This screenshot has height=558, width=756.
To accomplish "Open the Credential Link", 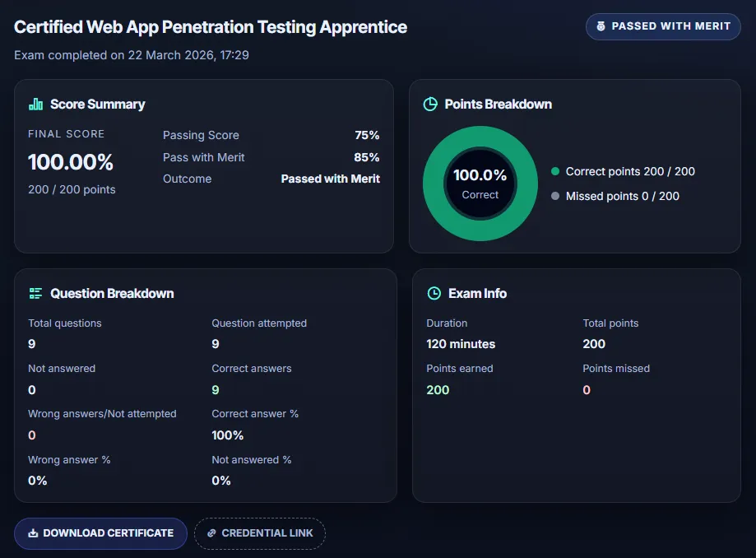I will coord(260,533).
